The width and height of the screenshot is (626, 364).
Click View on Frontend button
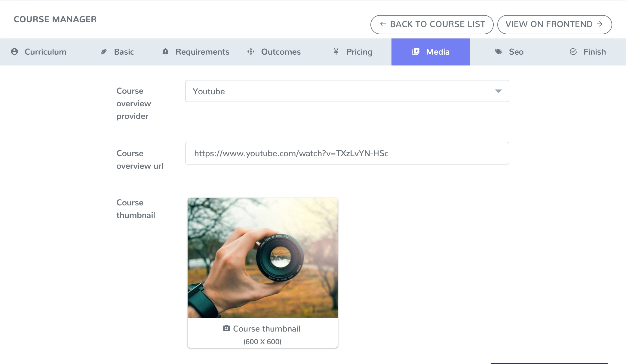pos(555,24)
